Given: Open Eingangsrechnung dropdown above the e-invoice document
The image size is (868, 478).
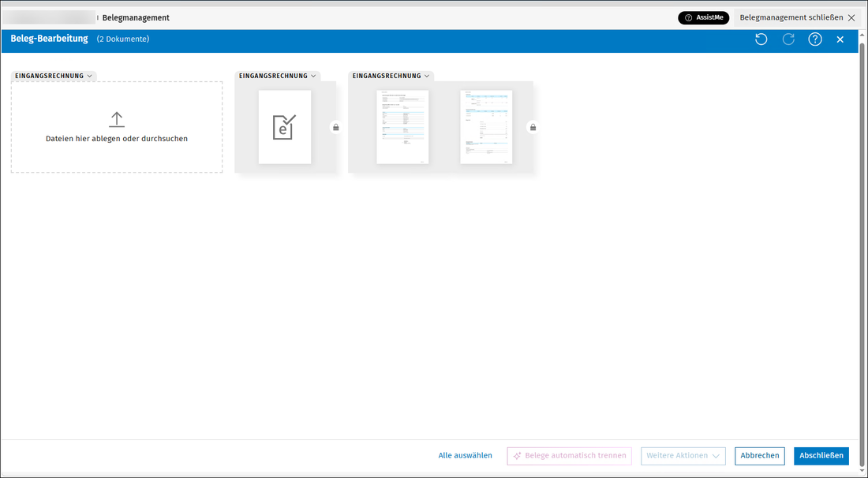Looking at the screenshot, I should point(277,76).
